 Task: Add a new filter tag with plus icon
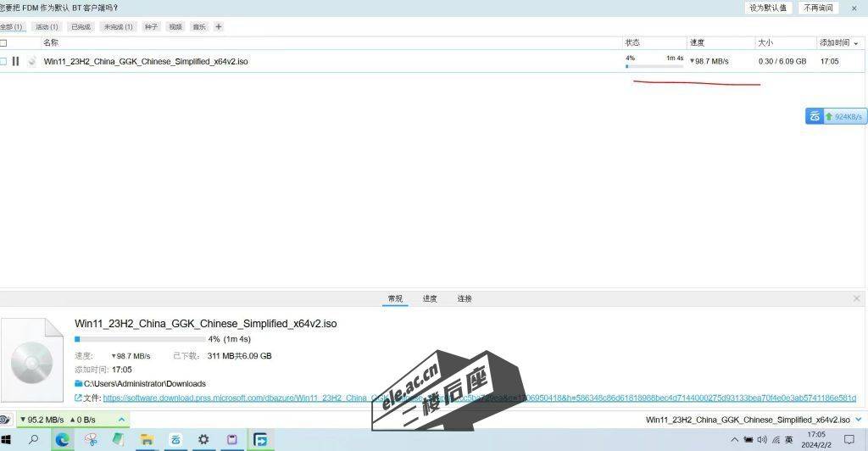coord(219,27)
